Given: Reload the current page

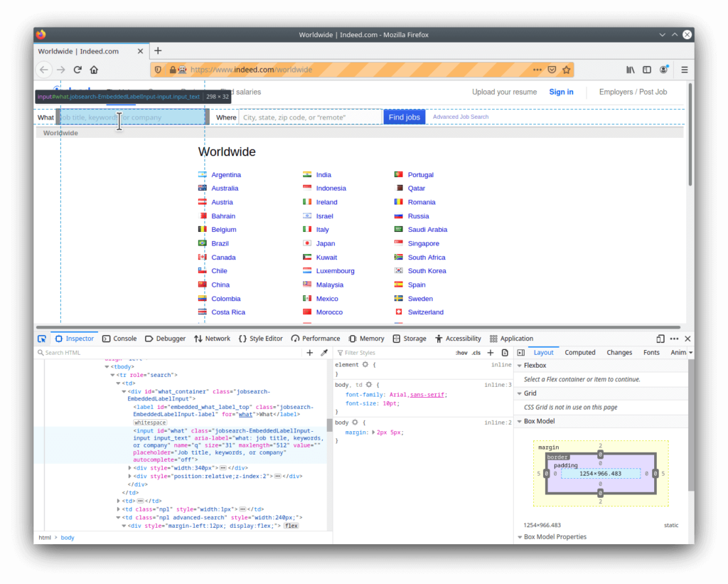Looking at the screenshot, I should [77, 70].
